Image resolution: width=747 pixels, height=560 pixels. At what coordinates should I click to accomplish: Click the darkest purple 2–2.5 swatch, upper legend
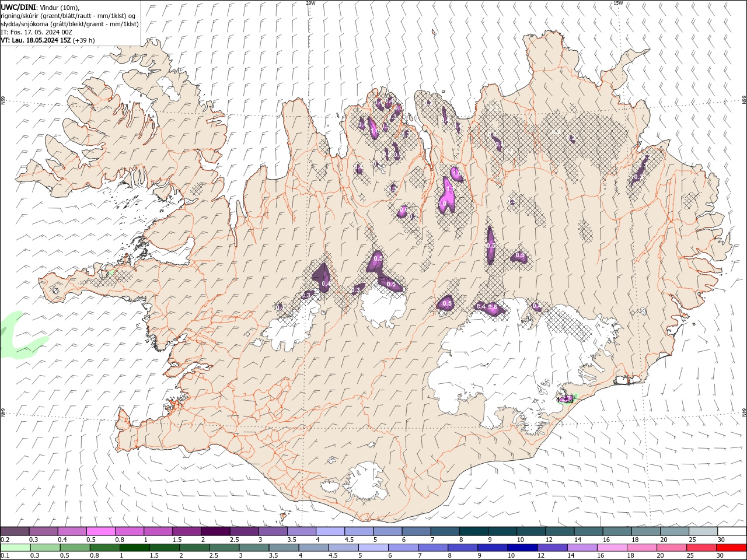(x=215, y=531)
